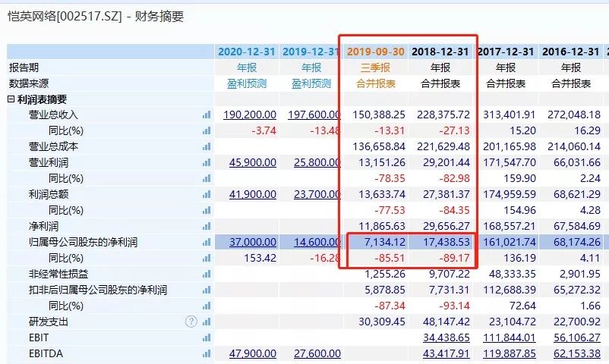Open EBITDA 2017 value link 119,887.85
The height and width of the screenshot is (364, 609).
tap(510, 353)
